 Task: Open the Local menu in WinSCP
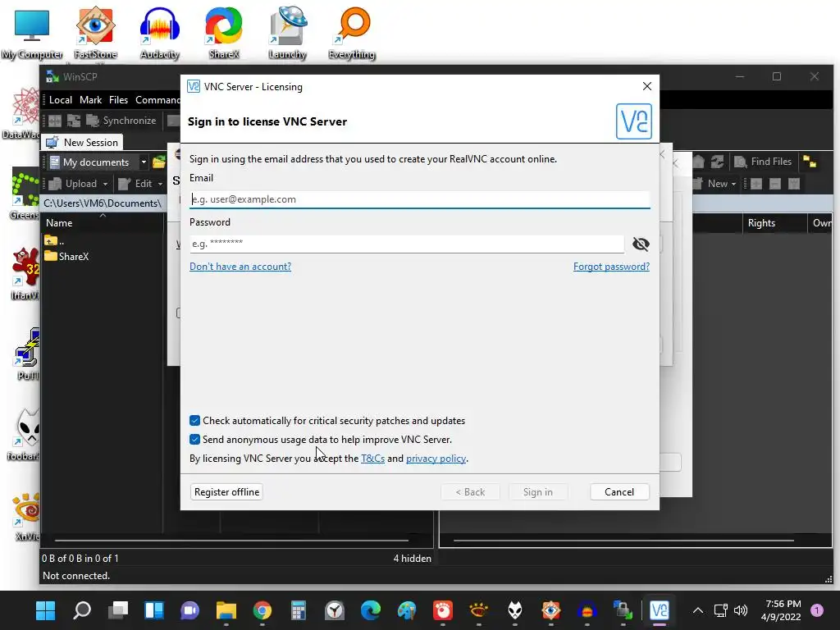tap(61, 99)
